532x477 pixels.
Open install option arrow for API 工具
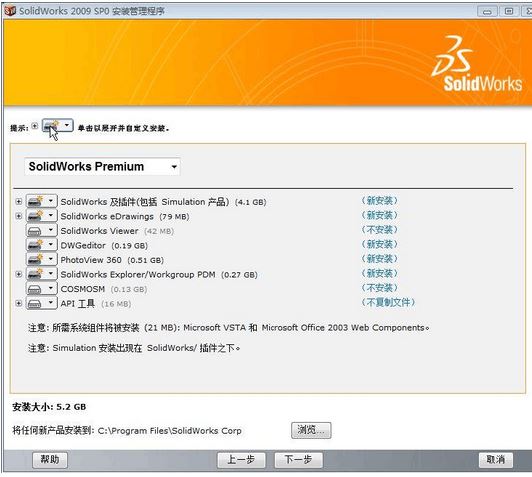point(51,303)
